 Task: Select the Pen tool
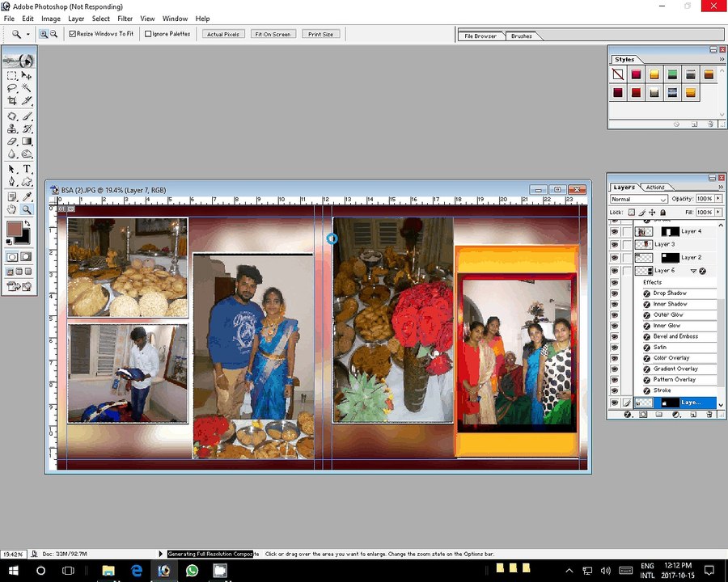point(12,181)
